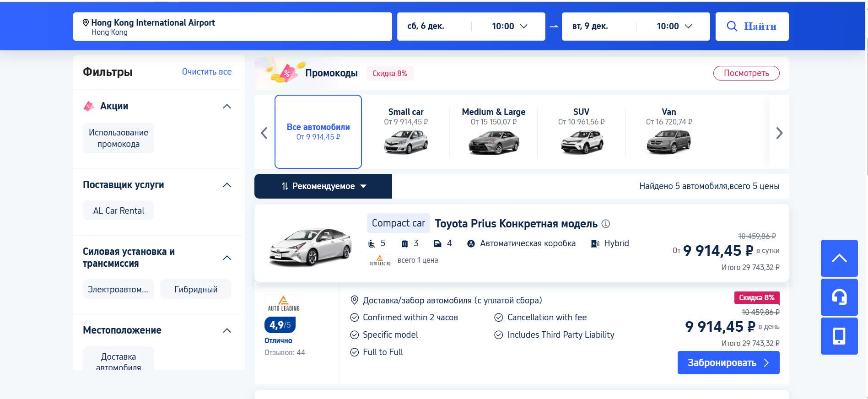
Task: Select the Medium & Large category
Action: 494,132
